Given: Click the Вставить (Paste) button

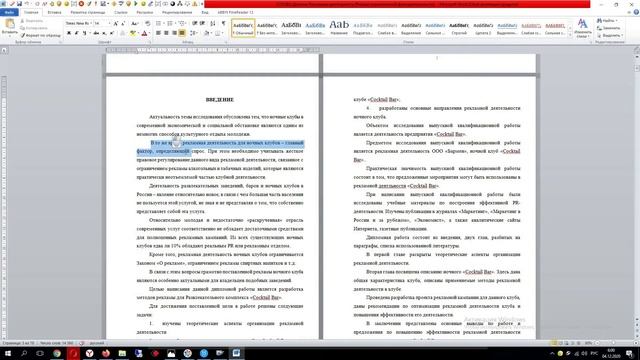Looking at the screenshot, I should click(9, 27).
